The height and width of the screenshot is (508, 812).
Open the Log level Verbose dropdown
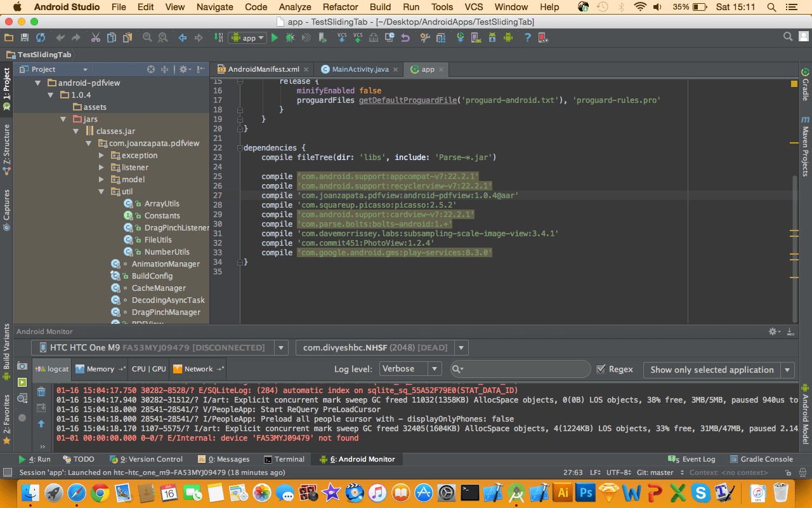point(410,369)
